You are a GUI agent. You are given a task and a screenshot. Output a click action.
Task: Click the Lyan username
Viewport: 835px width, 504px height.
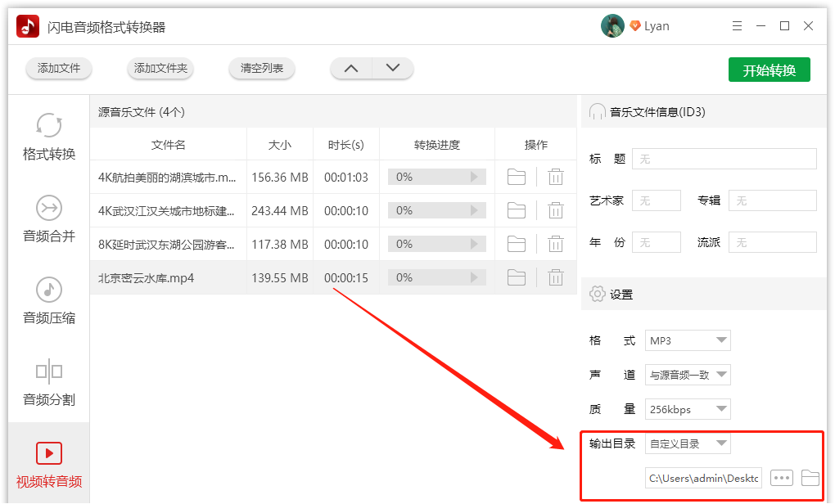point(657,26)
